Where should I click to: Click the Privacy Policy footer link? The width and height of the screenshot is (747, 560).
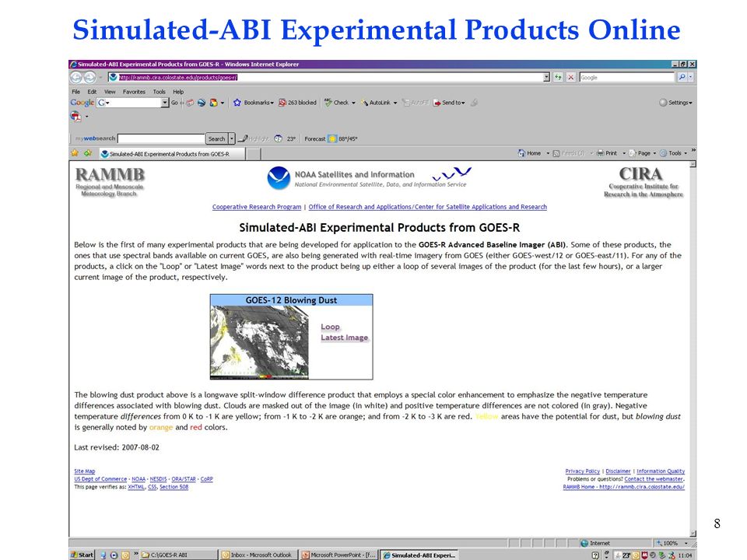582,471
